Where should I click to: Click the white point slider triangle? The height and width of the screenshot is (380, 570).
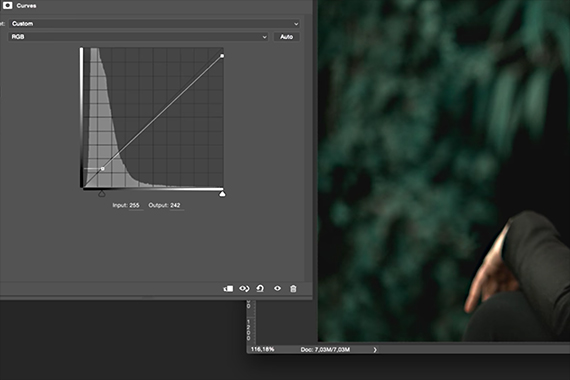coord(222,194)
